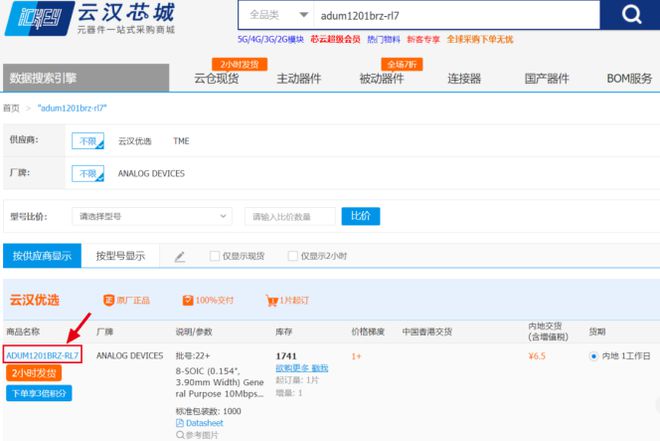Open the ADUM1201BRZ-RL7 product link
The height and width of the screenshot is (441, 660).
(x=43, y=356)
